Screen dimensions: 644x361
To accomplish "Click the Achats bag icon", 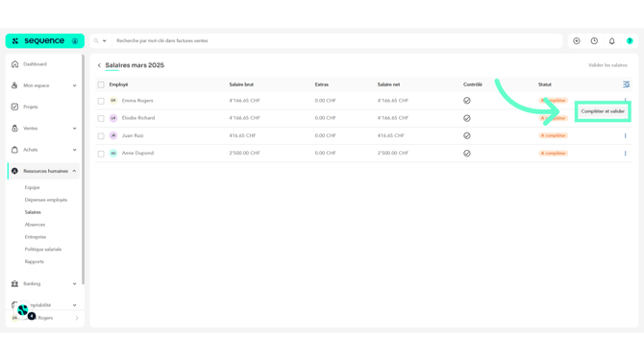I will [14, 150].
